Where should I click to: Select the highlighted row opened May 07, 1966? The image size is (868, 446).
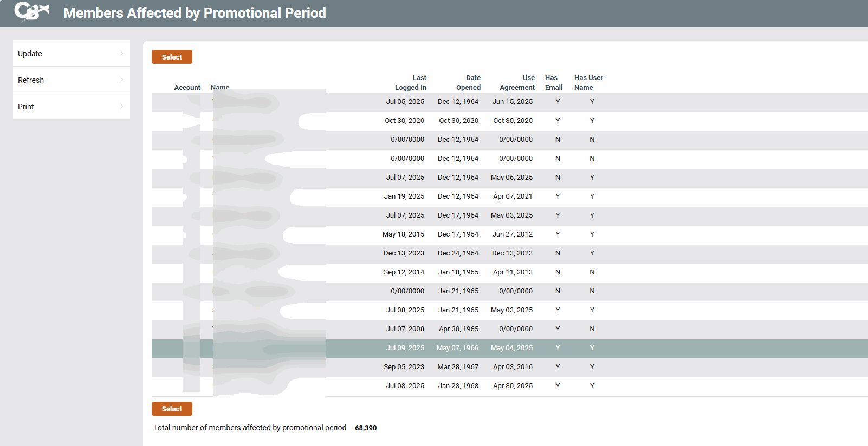[x=458, y=348]
